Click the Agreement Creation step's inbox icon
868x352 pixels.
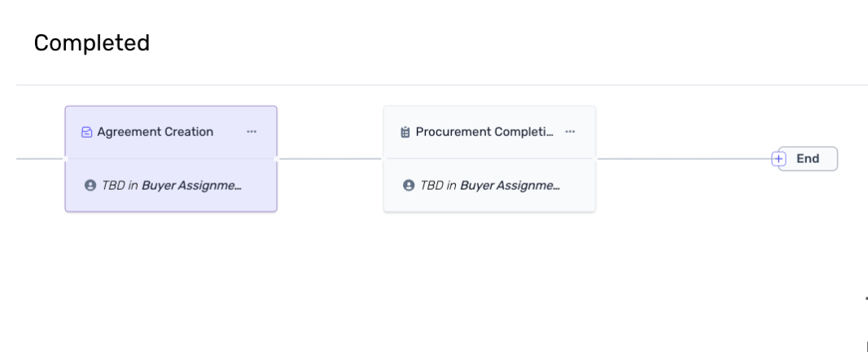point(87,132)
